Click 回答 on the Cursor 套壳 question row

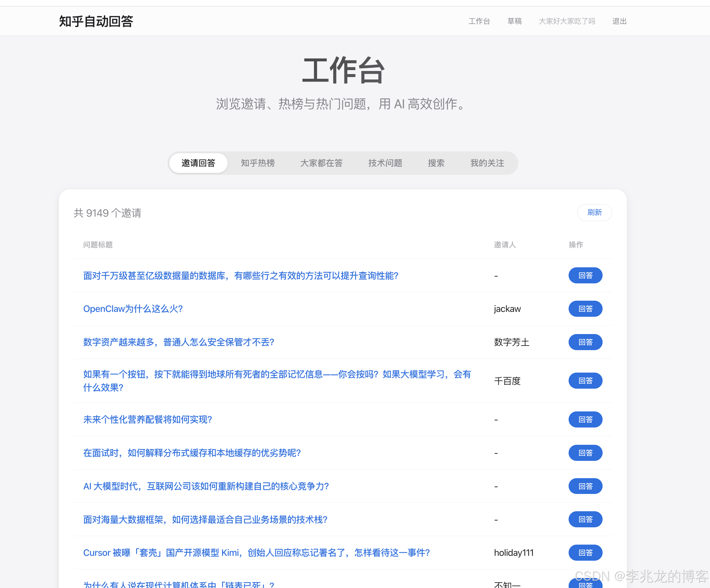coord(585,553)
